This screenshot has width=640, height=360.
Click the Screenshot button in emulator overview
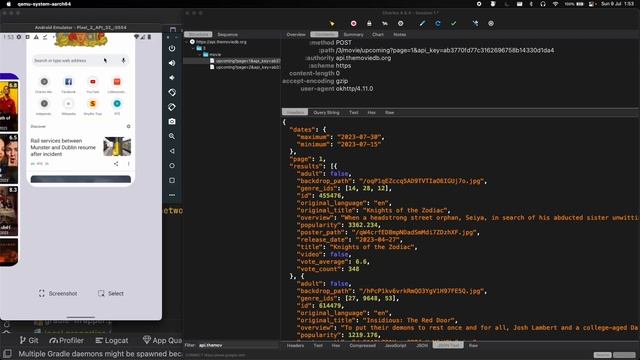click(58, 293)
